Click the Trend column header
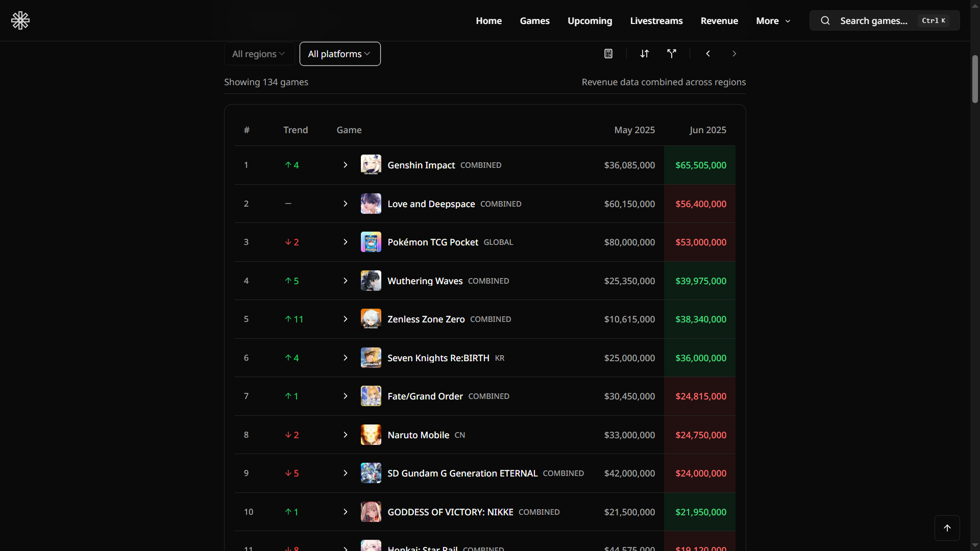This screenshot has height=551, width=980. (x=296, y=130)
